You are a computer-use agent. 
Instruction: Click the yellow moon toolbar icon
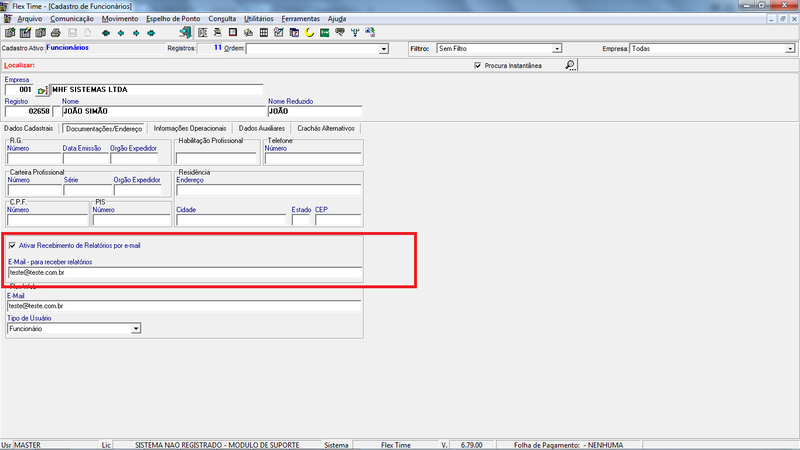(309, 33)
